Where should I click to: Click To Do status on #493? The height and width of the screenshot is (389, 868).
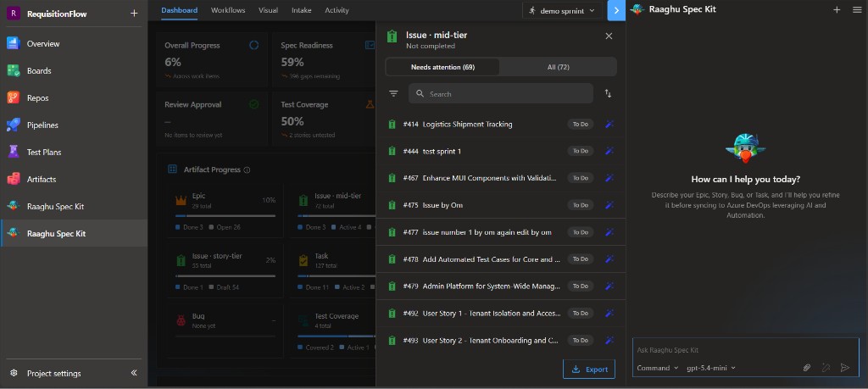click(580, 341)
